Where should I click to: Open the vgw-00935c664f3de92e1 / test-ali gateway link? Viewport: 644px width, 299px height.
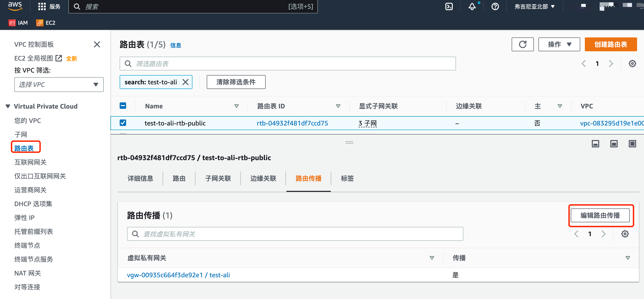(x=178, y=275)
